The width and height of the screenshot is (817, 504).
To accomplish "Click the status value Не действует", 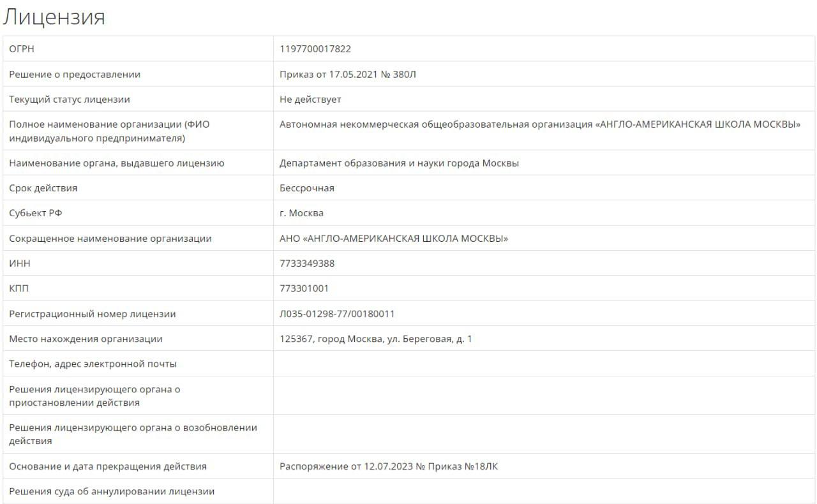I will pos(310,100).
